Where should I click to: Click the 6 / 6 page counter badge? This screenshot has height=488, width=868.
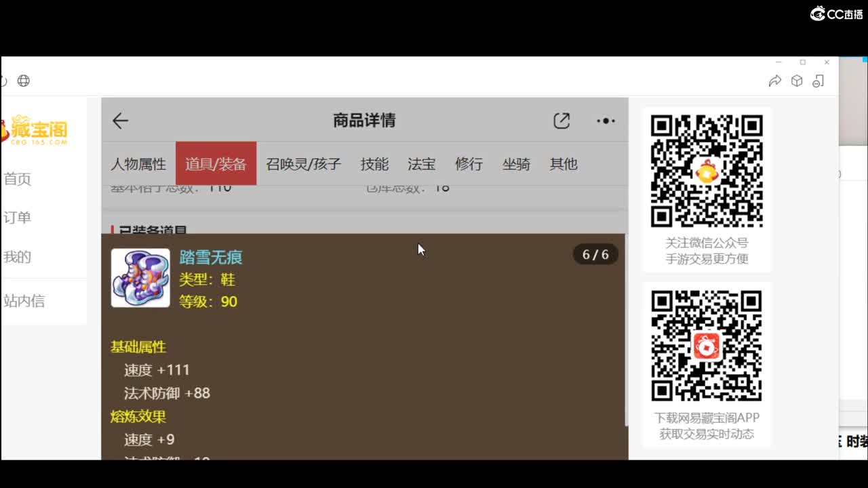point(595,255)
